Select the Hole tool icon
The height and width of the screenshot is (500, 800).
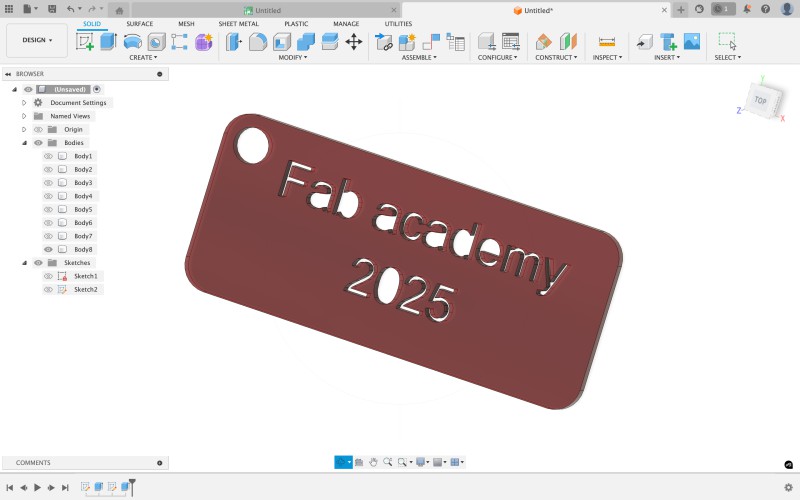coord(157,42)
